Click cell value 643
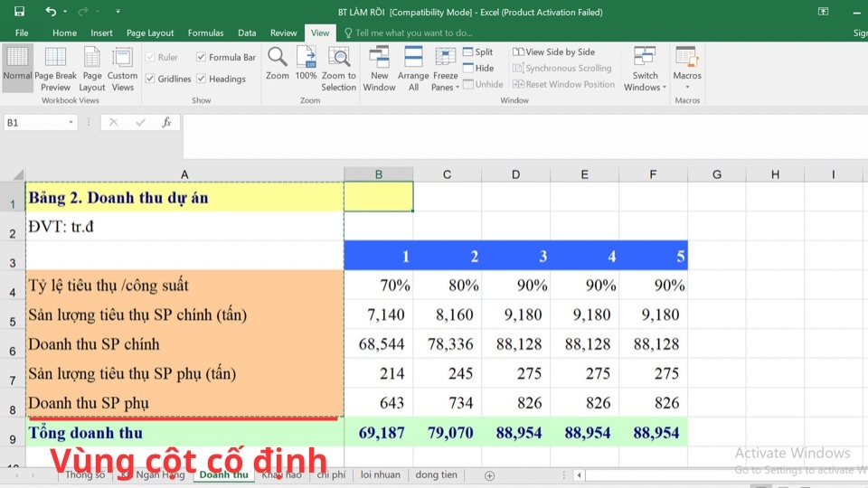The width and height of the screenshot is (868, 488). coord(379,402)
